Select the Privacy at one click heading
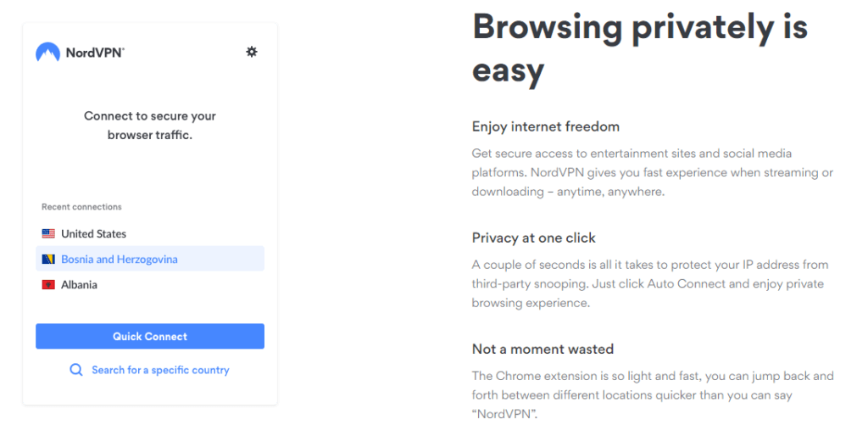This screenshot has height=442, width=868. coord(533,238)
